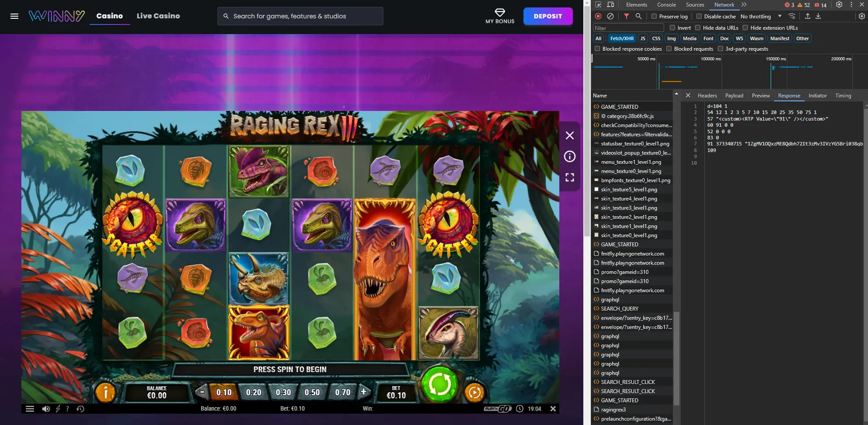
Task: Click the Name column sort arrow
Action: click(x=676, y=94)
